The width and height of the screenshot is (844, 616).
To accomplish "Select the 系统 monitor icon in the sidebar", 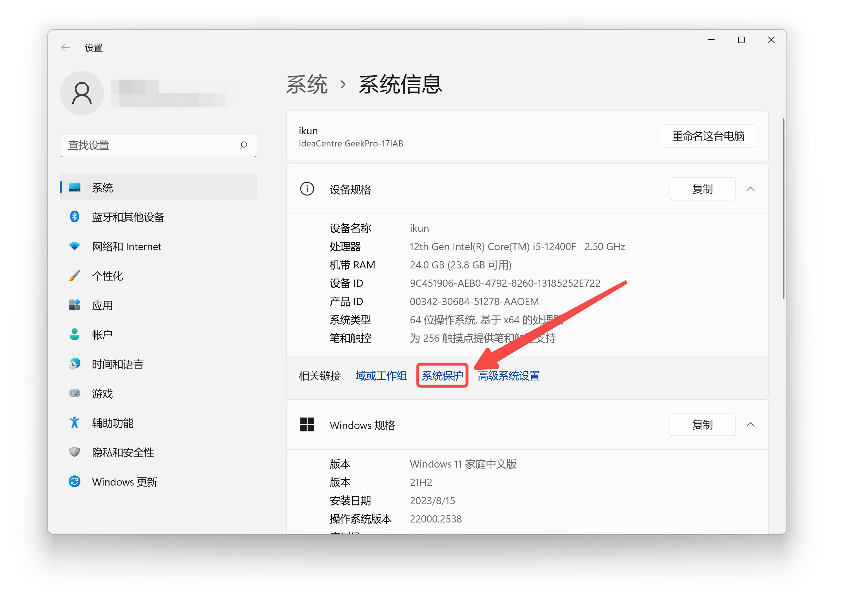I will pos(75,187).
